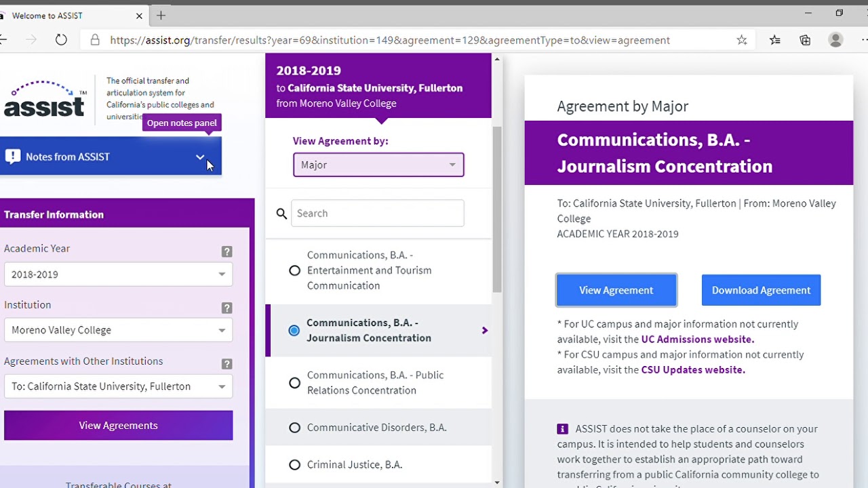Open a new browser tab
This screenshot has height=488, width=868.
161,15
